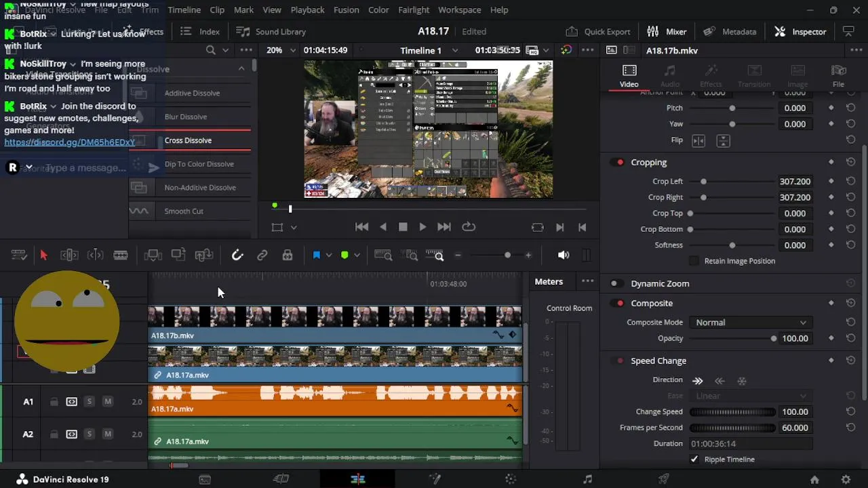Activate Dynamic Trim Mode tool

pos(95,255)
